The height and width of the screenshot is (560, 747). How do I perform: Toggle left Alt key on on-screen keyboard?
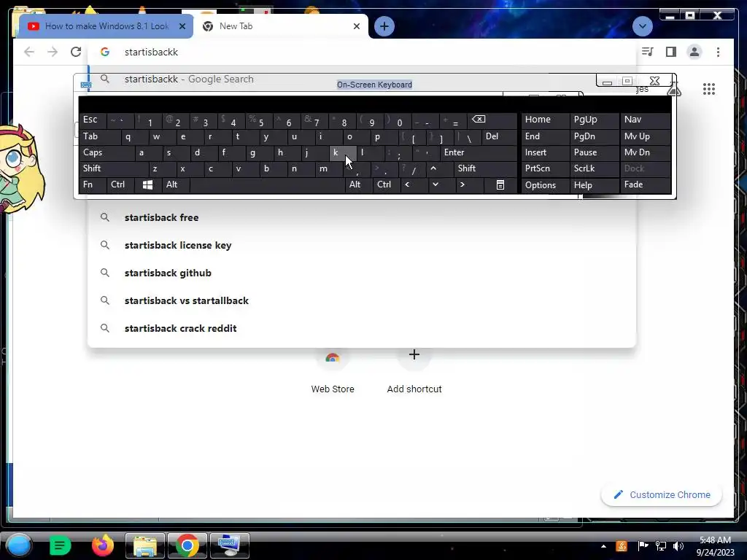175,184
